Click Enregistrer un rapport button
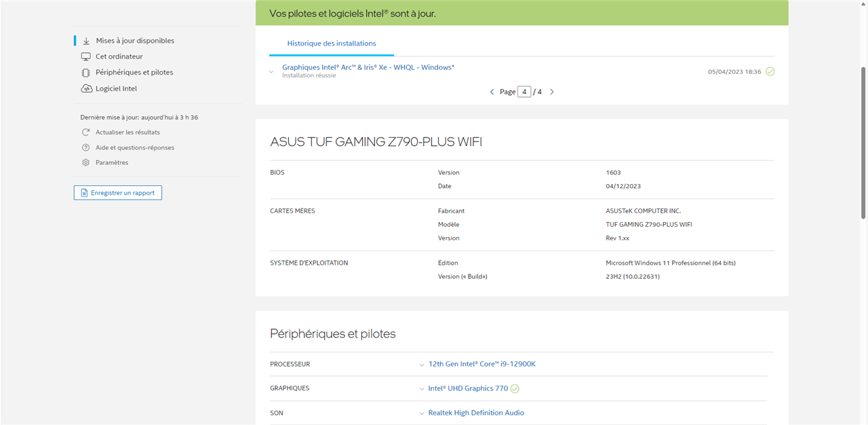868x425 pixels. click(118, 193)
